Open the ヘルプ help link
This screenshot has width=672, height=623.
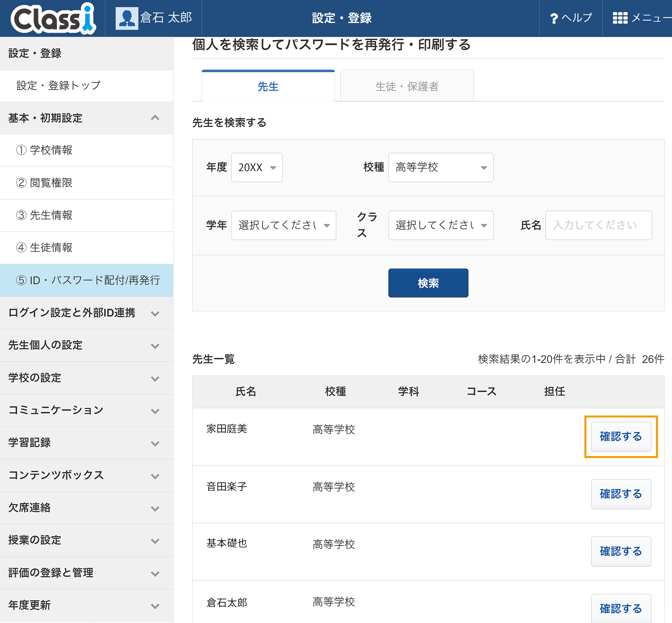click(x=571, y=18)
